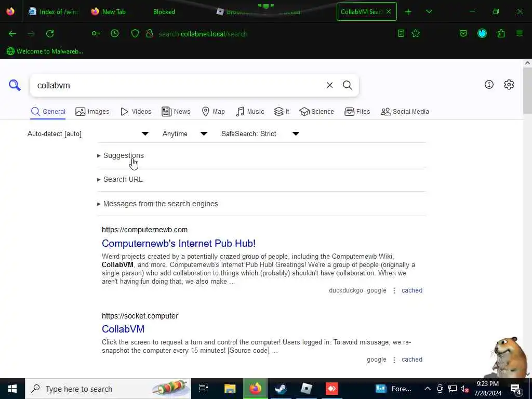The width and height of the screenshot is (532, 399).
Task: Open search preferences gear icon
Action: tap(509, 85)
